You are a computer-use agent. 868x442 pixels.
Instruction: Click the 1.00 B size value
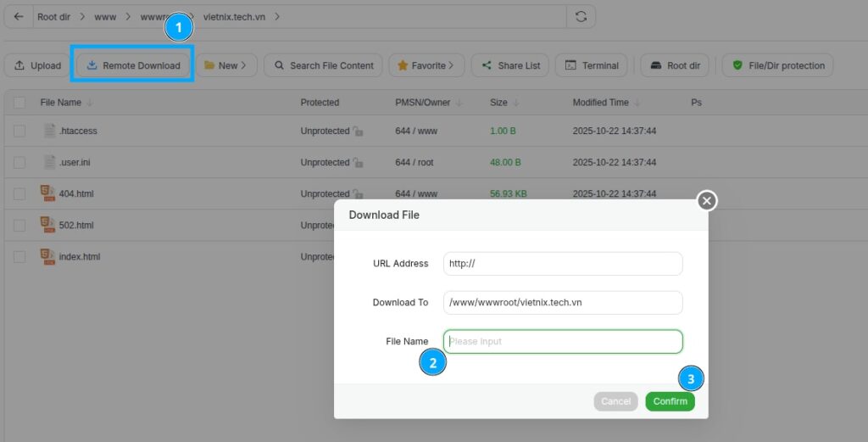click(503, 131)
